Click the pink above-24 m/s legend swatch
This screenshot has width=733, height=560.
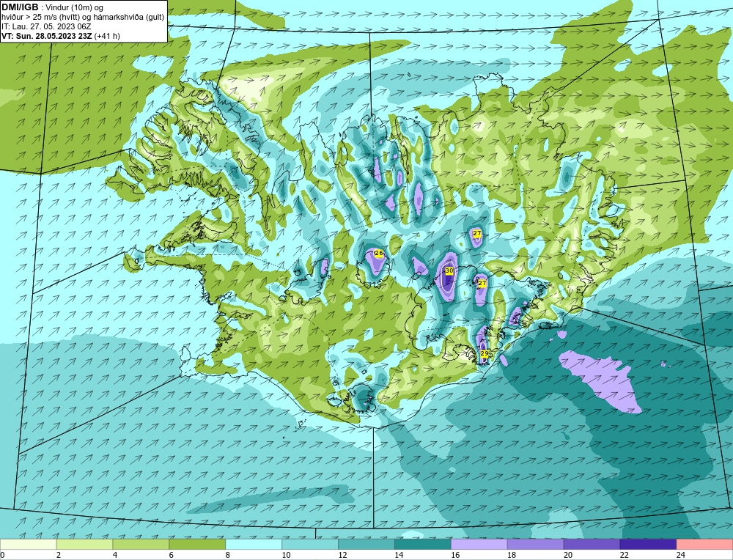coord(704,544)
